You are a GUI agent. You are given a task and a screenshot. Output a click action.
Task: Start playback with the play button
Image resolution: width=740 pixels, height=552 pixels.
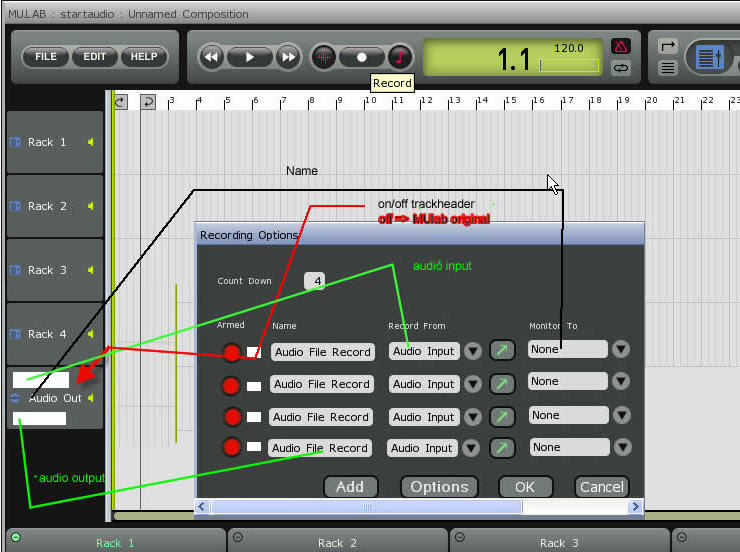coord(250,57)
